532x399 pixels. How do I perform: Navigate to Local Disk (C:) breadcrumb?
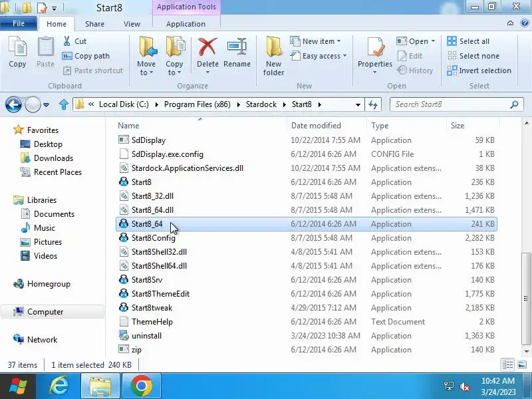(x=124, y=104)
